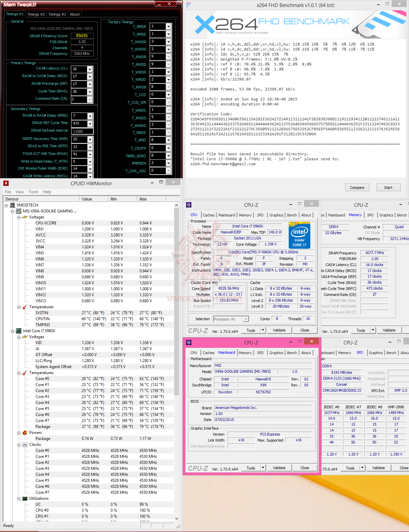Click the blue X logo of x264 benchmark

click(205, 25)
